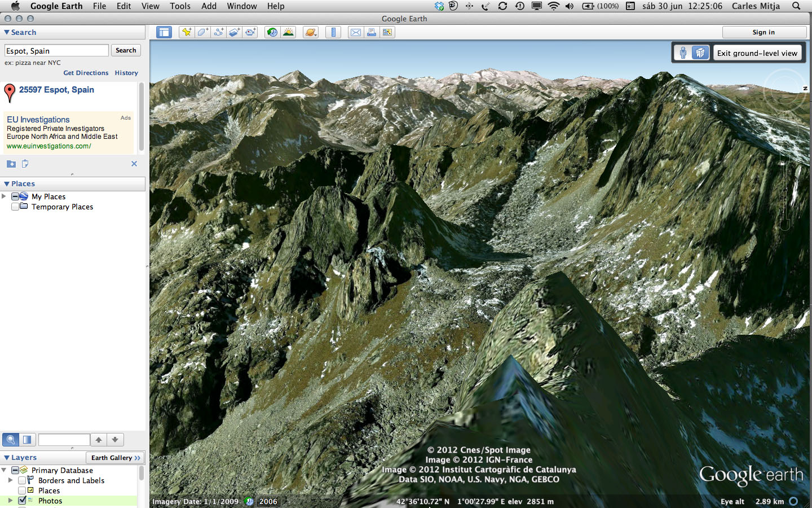Open the Tools menu
This screenshot has width=812, height=508.
point(180,6)
